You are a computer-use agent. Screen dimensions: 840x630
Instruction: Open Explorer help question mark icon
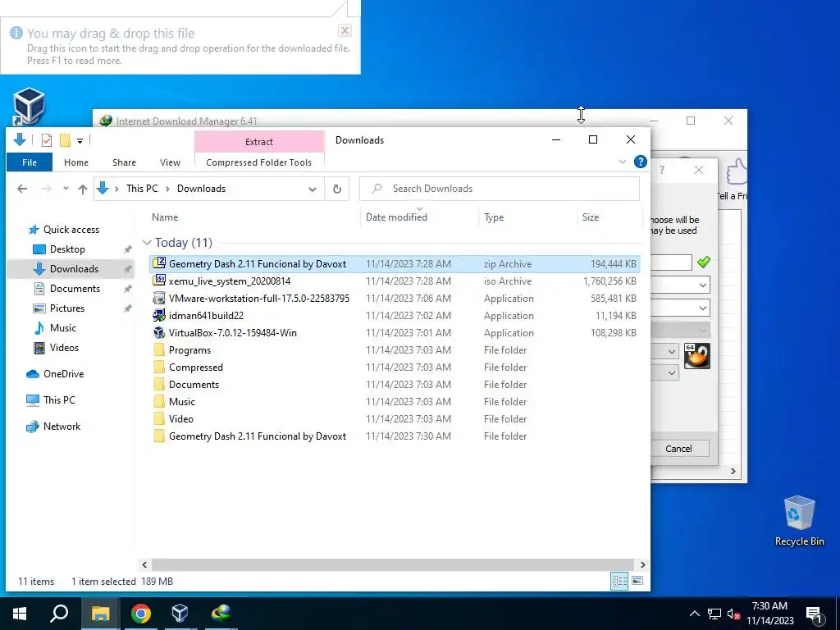point(640,162)
